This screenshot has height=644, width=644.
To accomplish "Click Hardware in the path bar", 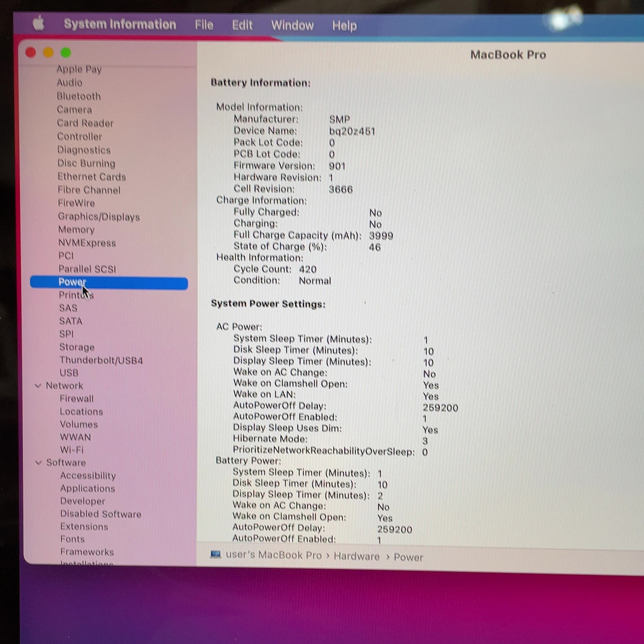I will pos(356,557).
